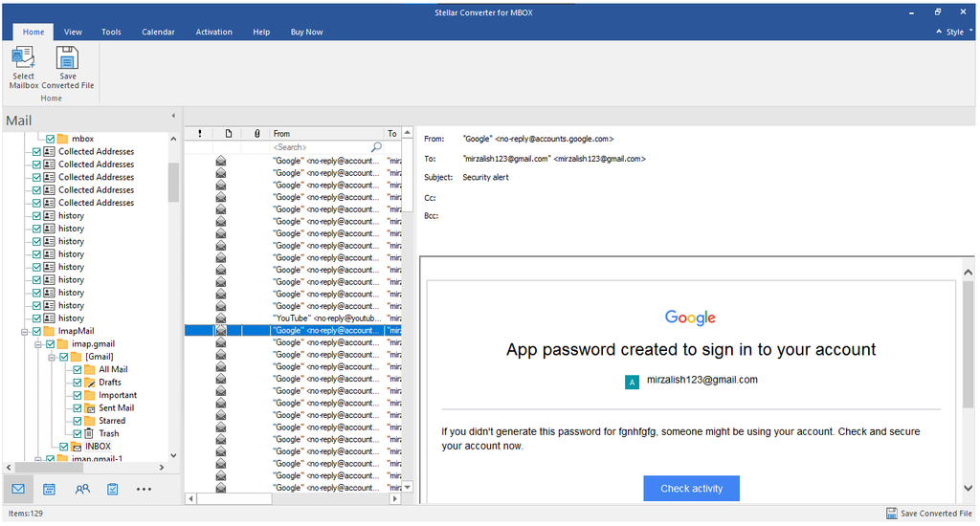Select the YouTube no-reply message row
This screenshot has width=980, height=526.
click(x=293, y=318)
